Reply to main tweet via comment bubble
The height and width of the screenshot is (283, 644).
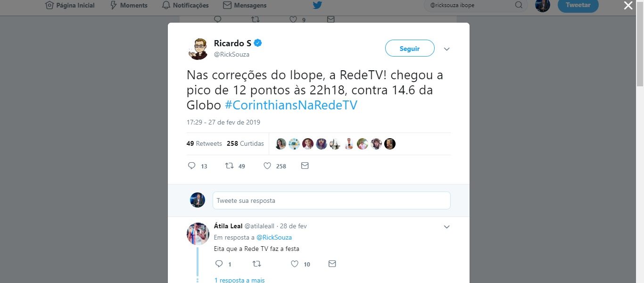(191, 166)
